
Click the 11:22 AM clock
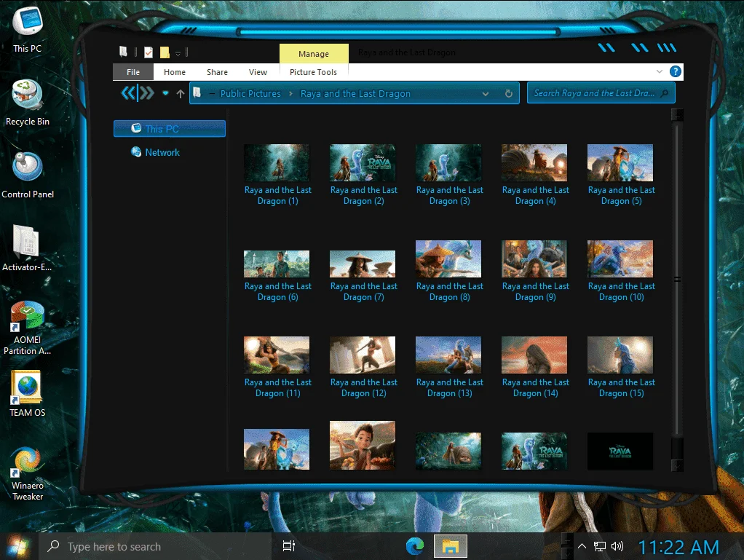pyautogui.click(x=678, y=547)
